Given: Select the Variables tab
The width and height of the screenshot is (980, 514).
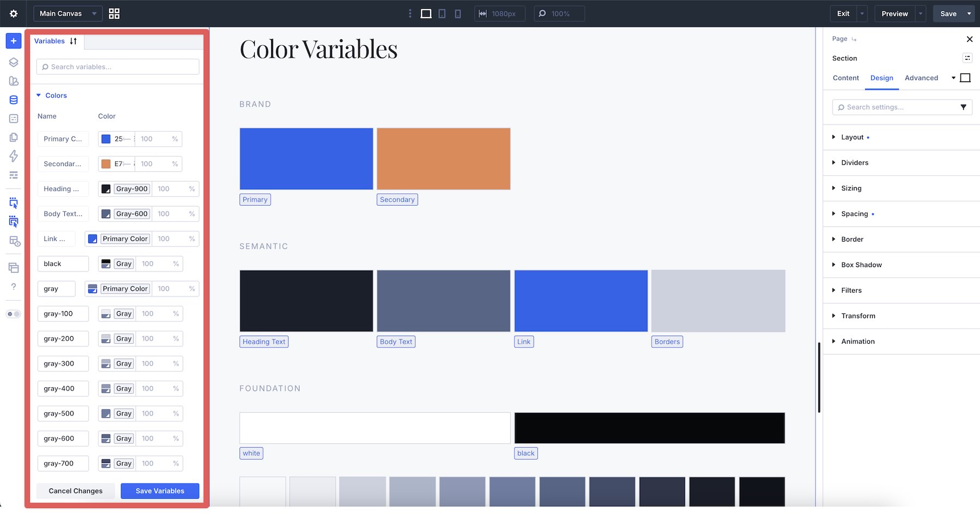Looking at the screenshot, I should pos(50,41).
